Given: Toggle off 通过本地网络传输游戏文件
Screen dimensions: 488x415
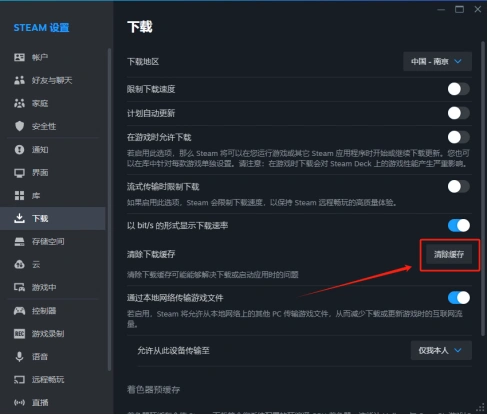Looking at the screenshot, I should pyautogui.click(x=459, y=298).
